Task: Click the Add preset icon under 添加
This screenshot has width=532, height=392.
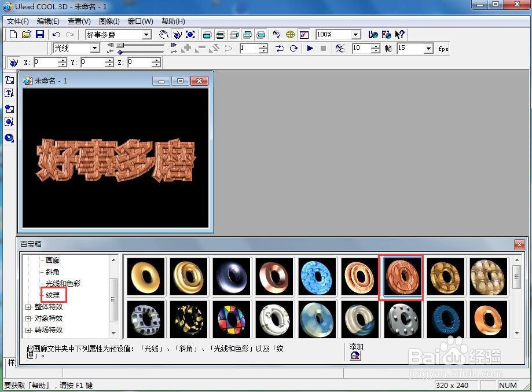Action: click(x=355, y=356)
